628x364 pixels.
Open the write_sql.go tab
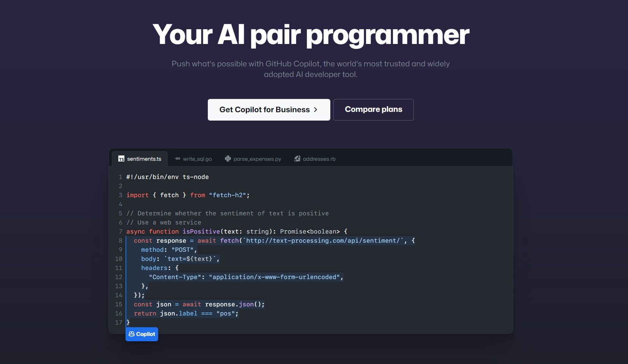193,159
